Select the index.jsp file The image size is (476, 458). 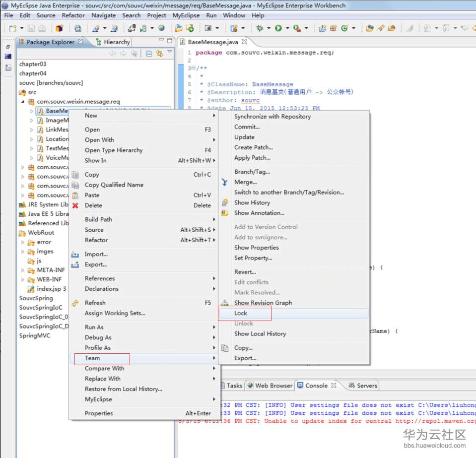coord(47,289)
